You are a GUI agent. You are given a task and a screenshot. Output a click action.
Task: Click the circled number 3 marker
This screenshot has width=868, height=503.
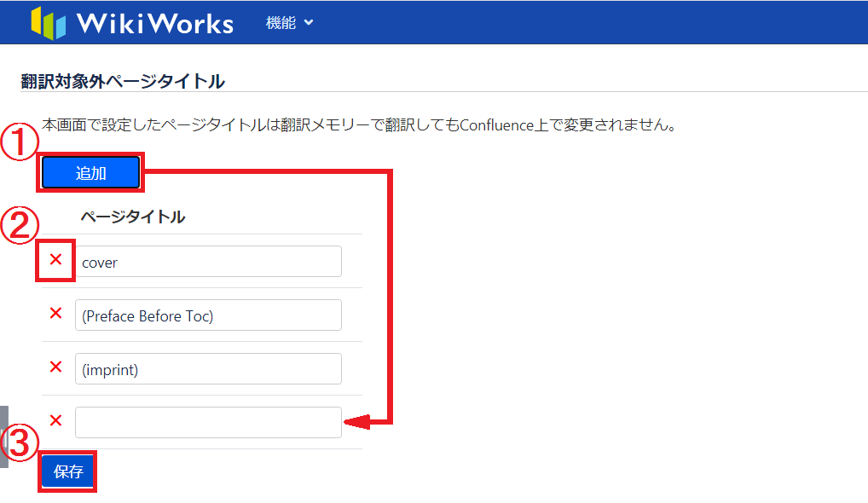point(19,443)
